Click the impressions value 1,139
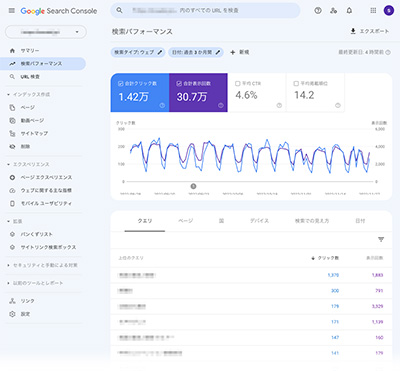Viewport: 400px width, 371px height. 377,322
